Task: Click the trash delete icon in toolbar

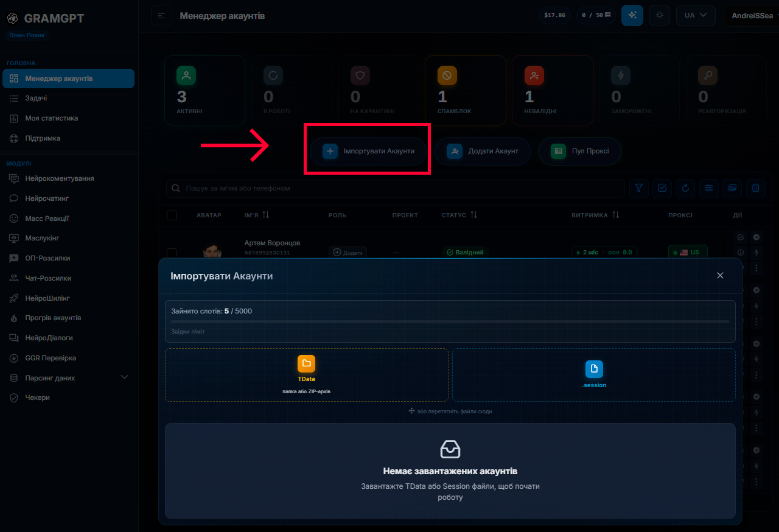Action: (756, 188)
